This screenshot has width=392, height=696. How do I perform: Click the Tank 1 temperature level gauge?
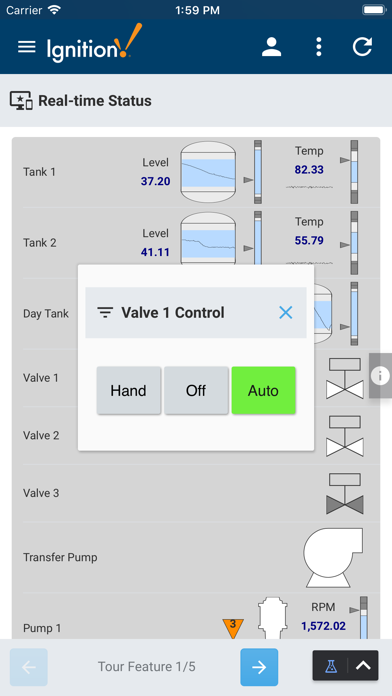coord(354,172)
